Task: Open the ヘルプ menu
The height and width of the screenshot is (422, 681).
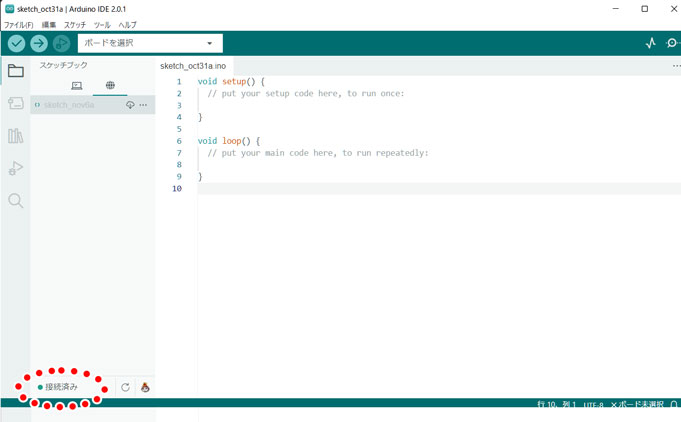Action: 128,25
